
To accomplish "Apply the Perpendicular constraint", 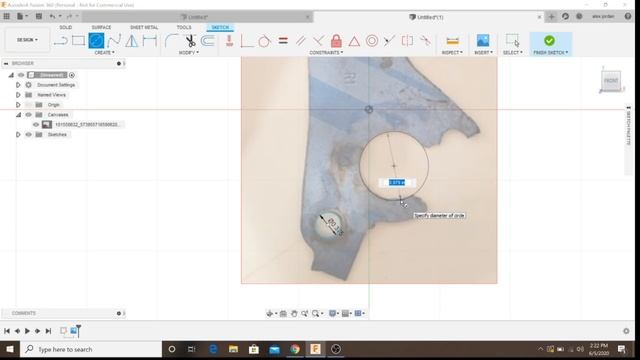I will pyautogui.click(x=318, y=41).
